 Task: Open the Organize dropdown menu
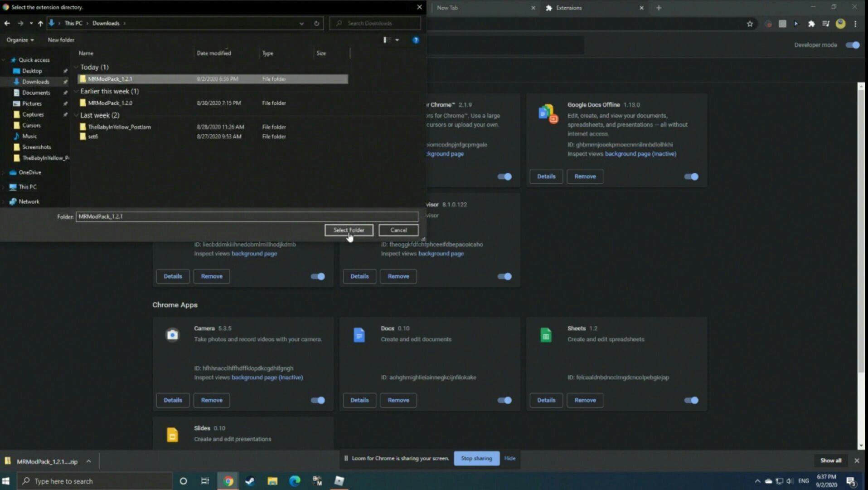tap(20, 40)
